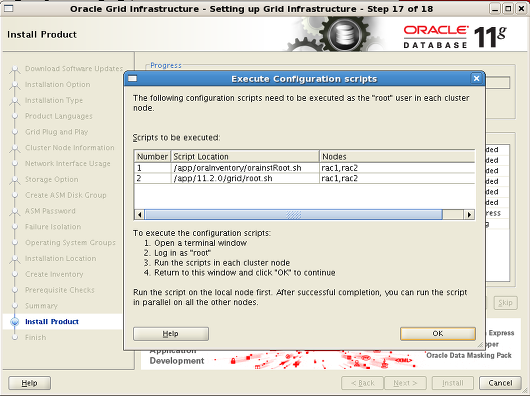Click the Back button in installer
The height and width of the screenshot is (396, 530).
point(362,383)
